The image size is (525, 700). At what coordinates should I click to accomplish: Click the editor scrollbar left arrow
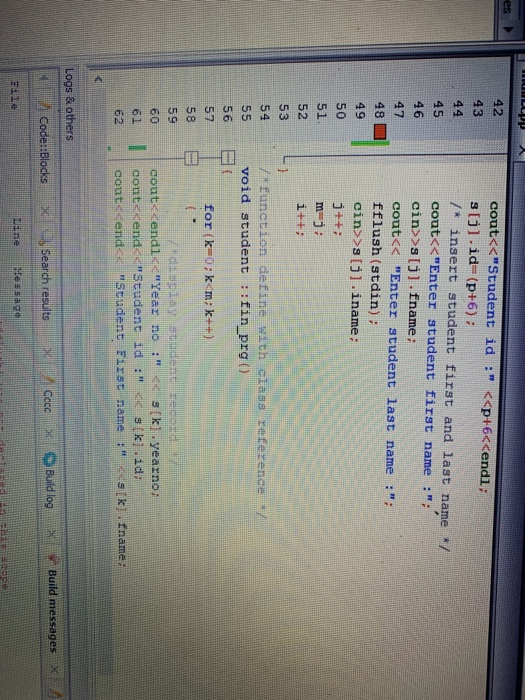coord(98,81)
